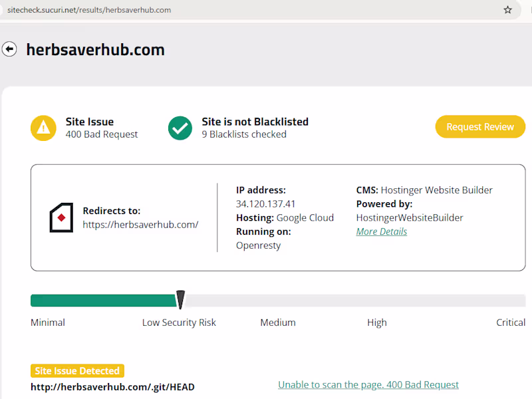Click the browser address bar URL
The image size is (532, 399).
(x=89, y=10)
